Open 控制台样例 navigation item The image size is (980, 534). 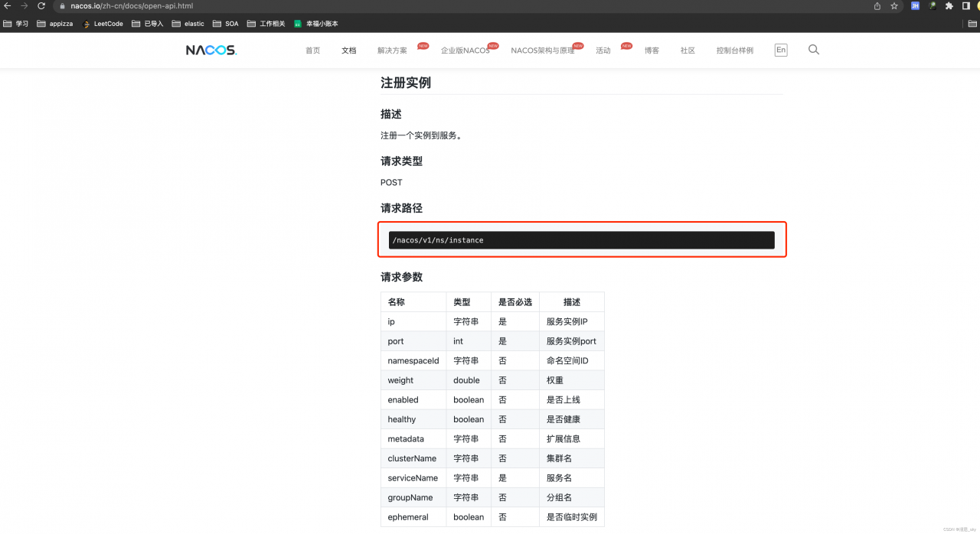point(735,50)
